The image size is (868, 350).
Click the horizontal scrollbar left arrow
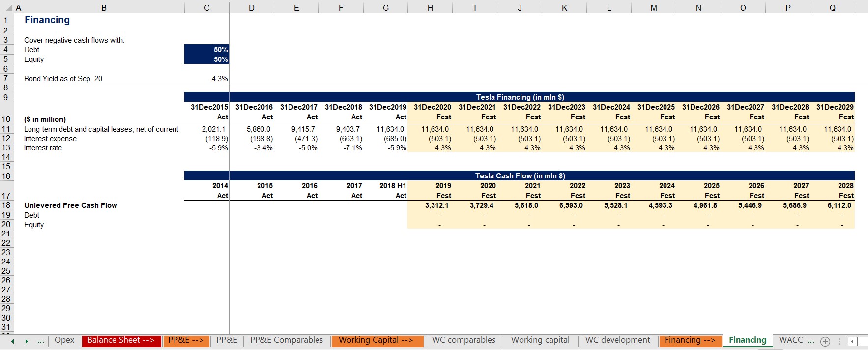853,341
